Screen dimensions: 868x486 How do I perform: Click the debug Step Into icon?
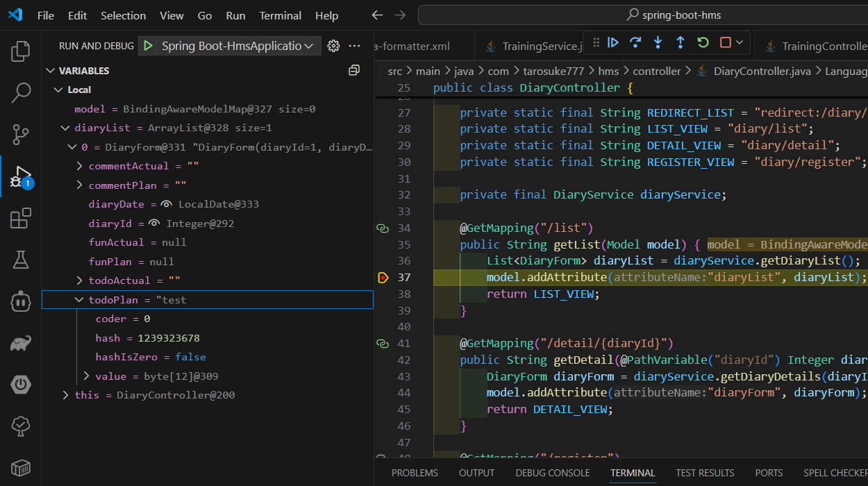(658, 42)
